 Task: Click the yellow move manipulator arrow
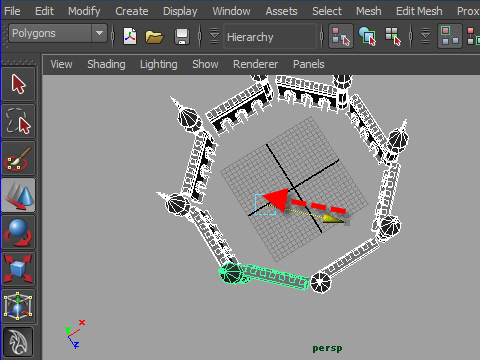coord(334,219)
